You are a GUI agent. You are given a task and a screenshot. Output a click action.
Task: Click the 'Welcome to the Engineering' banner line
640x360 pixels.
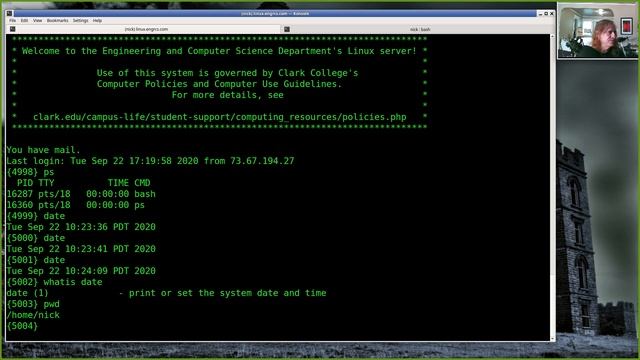[x=219, y=51]
